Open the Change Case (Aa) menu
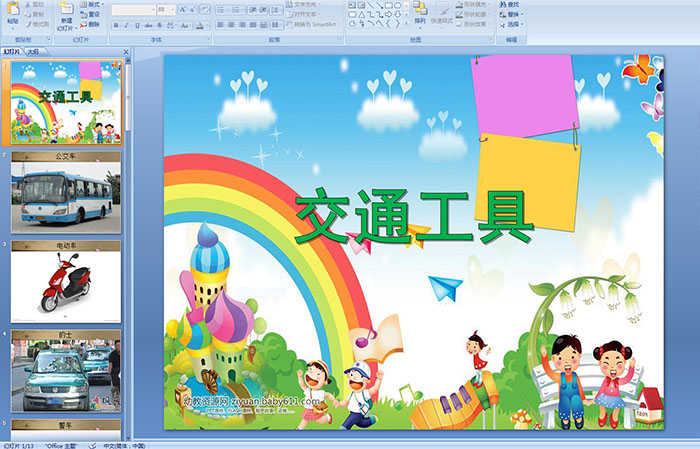Image resolution: width=700 pixels, height=449 pixels. [185, 25]
